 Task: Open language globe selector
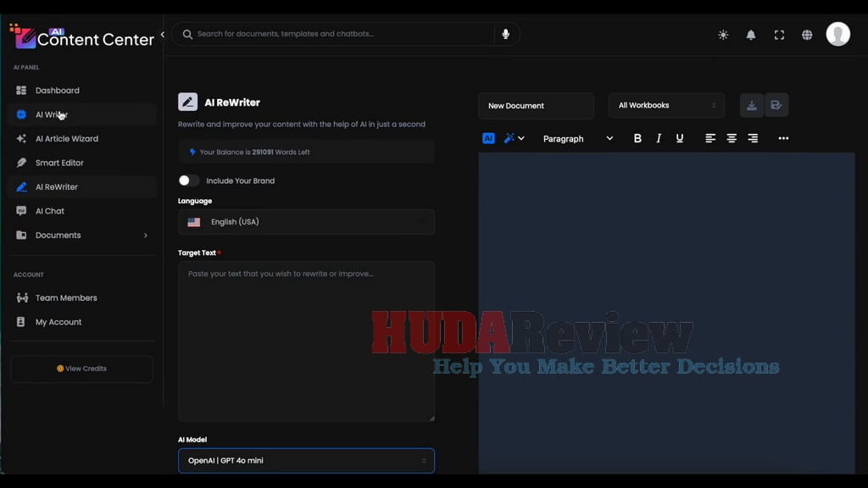807,35
